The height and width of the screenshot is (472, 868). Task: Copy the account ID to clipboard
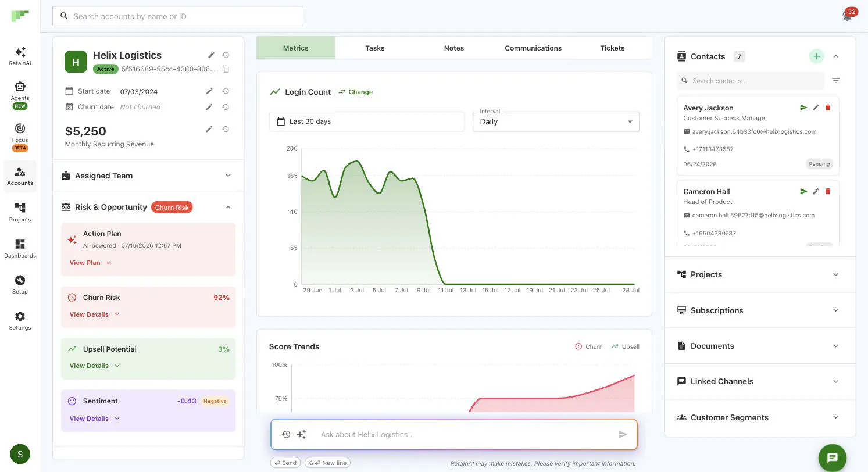pos(226,69)
